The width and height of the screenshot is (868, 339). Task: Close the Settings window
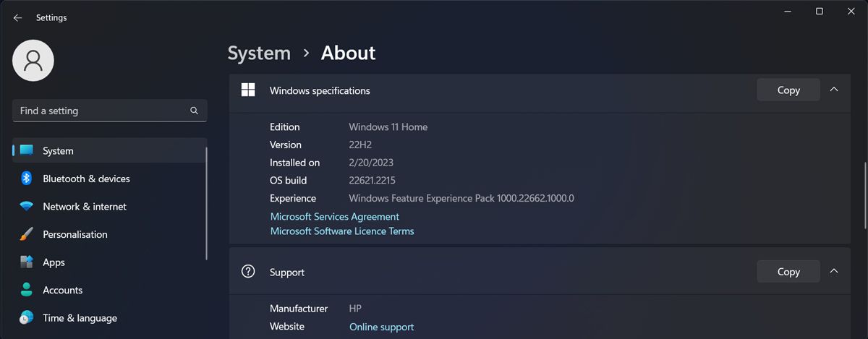pyautogui.click(x=852, y=12)
